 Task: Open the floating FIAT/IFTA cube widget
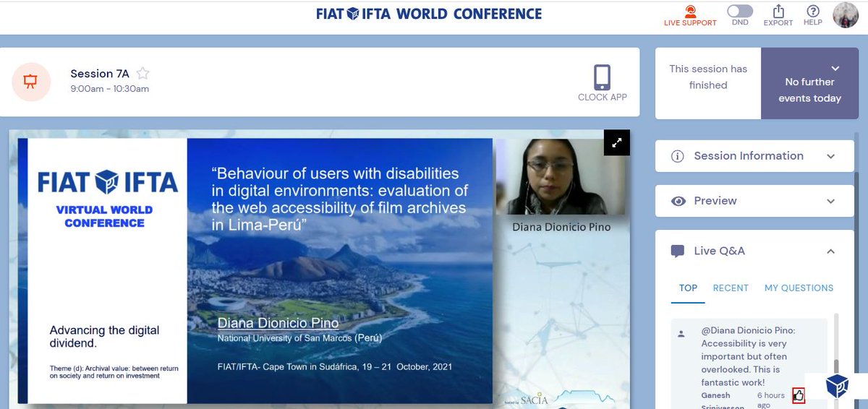[x=837, y=385]
